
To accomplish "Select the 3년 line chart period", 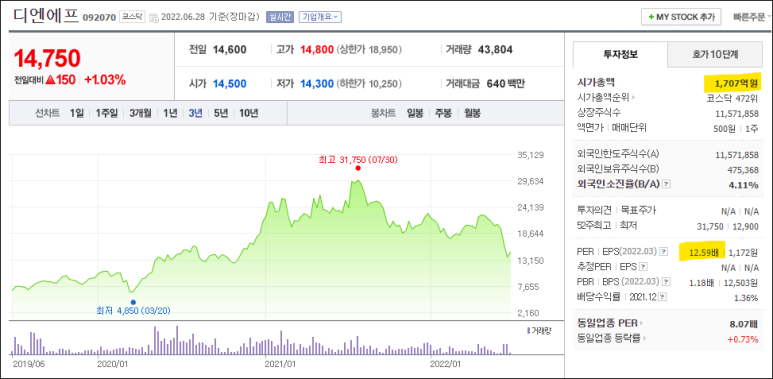I will (195, 113).
